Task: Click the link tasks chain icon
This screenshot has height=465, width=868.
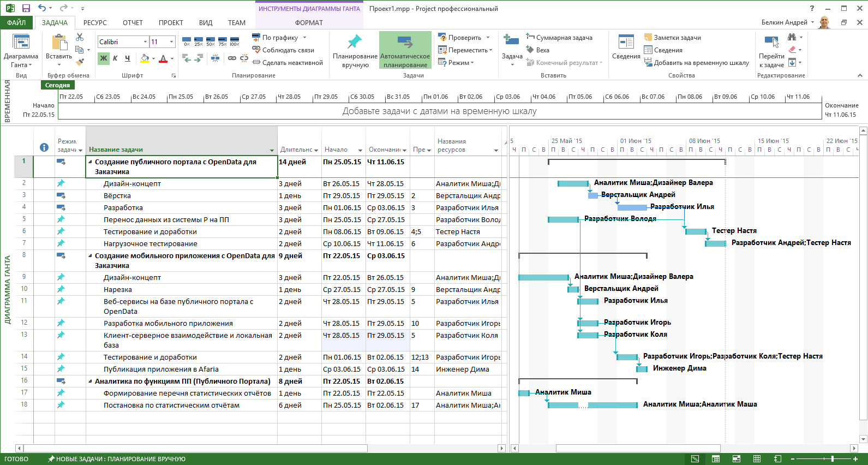Action: click(232, 58)
